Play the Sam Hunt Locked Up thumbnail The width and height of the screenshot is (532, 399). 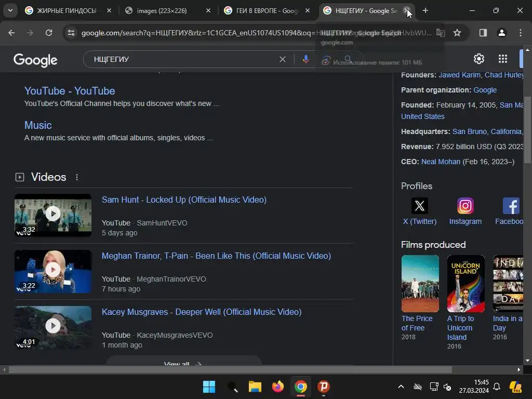pos(53,215)
